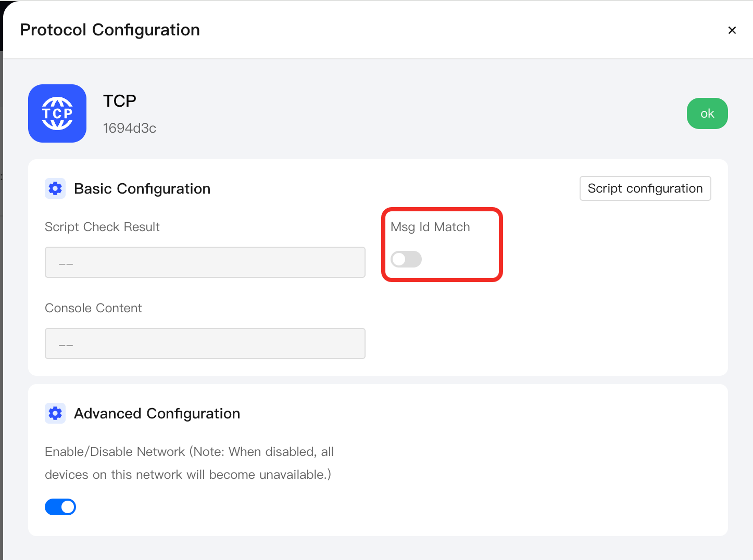Viewport: 753px width, 560px height.
Task: Click the TCP protocol name
Action: click(120, 101)
